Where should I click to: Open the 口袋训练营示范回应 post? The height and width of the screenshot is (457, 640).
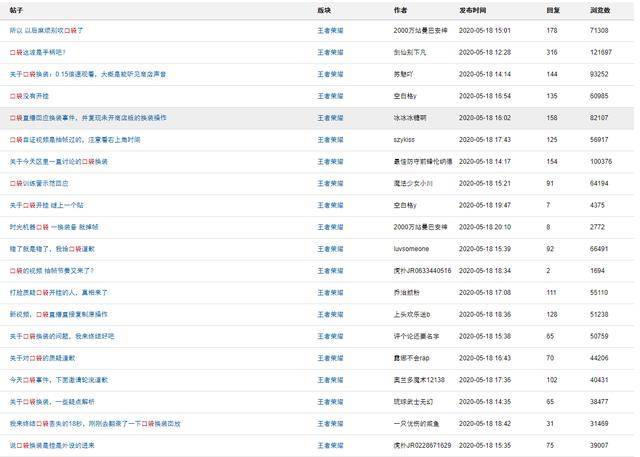point(39,183)
